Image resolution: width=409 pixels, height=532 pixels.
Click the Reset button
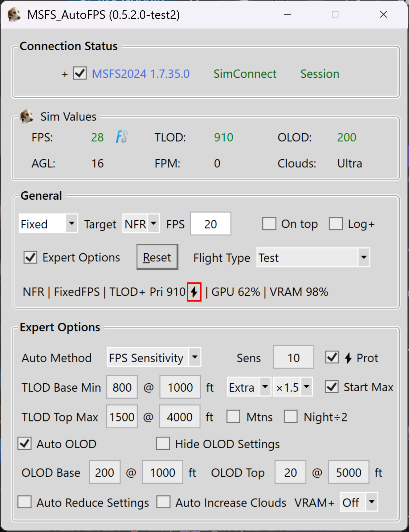[x=158, y=257]
